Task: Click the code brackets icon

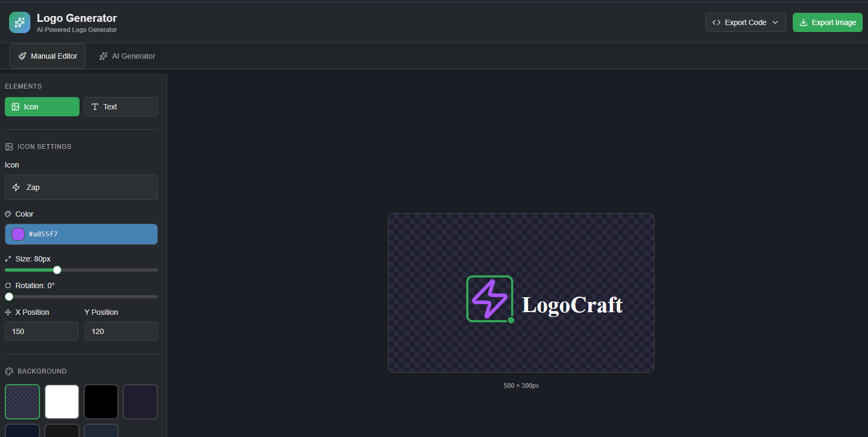Action: pyautogui.click(x=716, y=22)
